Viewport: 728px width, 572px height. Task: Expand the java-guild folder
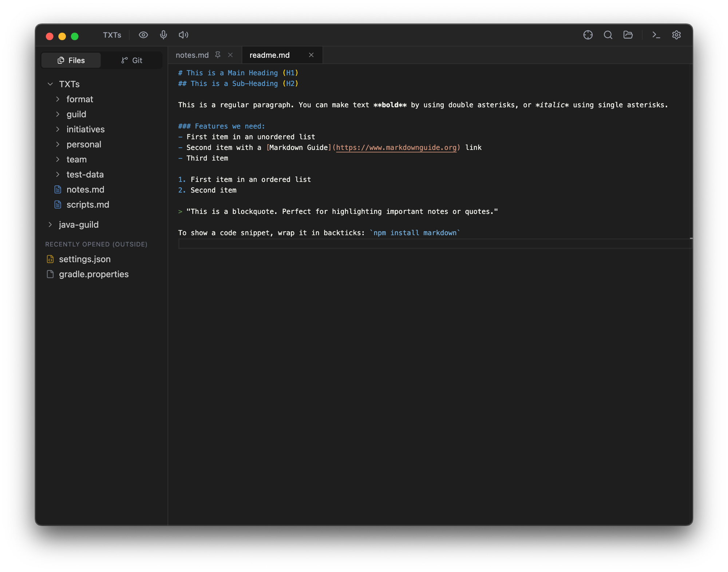click(50, 225)
